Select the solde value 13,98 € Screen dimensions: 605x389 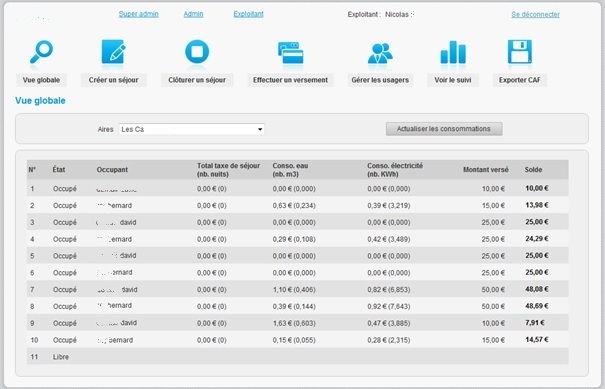(537, 205)
